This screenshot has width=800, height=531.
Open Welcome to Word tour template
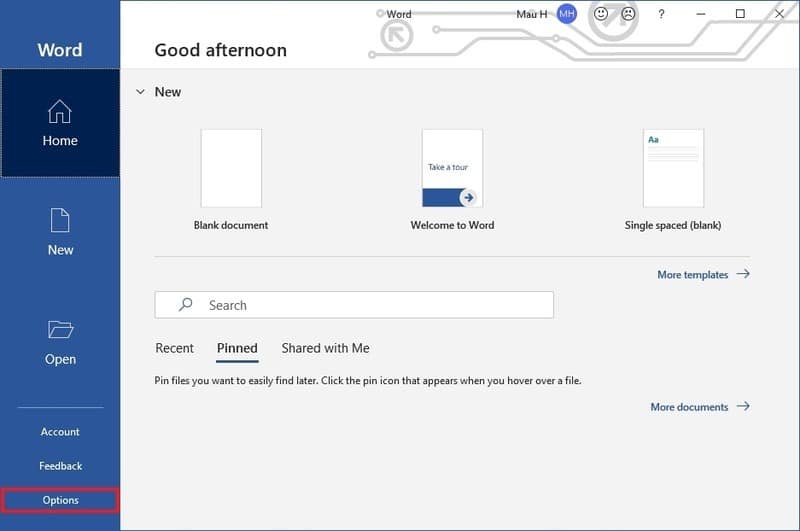pyautogui.click(x=453, y=168)
